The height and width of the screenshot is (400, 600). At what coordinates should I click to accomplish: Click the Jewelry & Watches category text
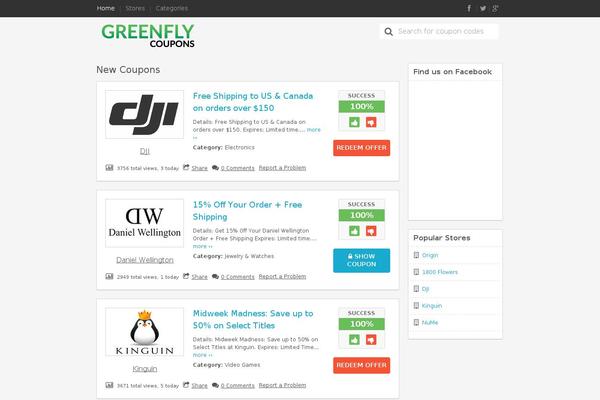(x=249, y=256)
